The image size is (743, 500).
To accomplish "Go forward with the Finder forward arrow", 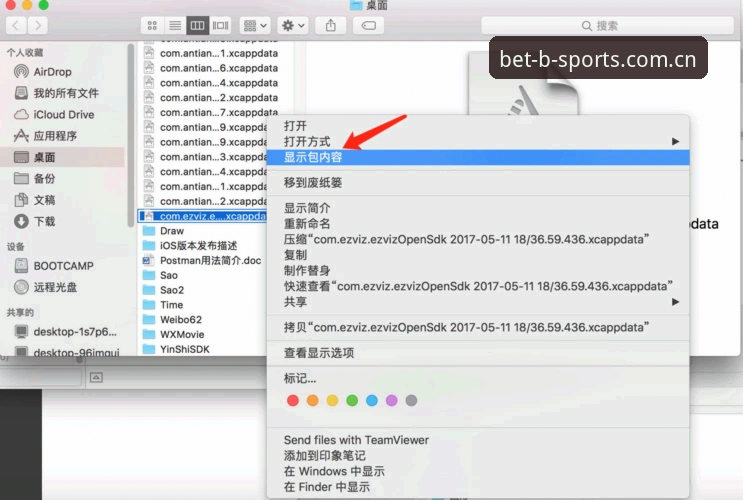I will tap(38, 26).
